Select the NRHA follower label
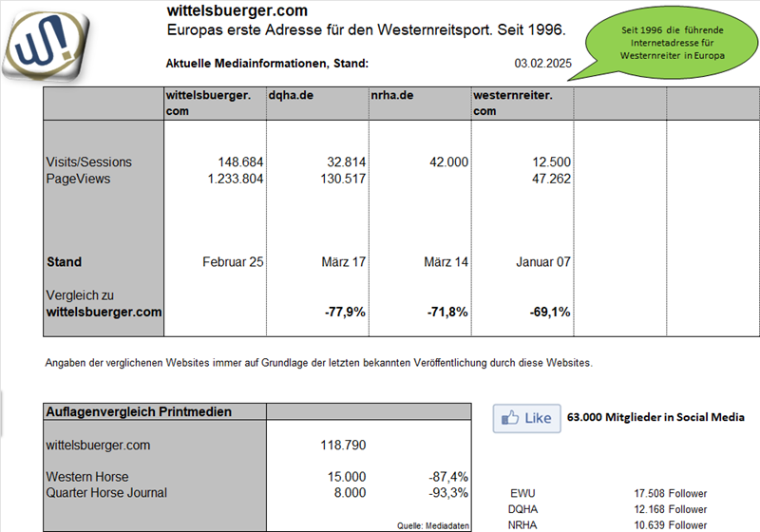Screen dimensions: 760x532 coord(522,525)
